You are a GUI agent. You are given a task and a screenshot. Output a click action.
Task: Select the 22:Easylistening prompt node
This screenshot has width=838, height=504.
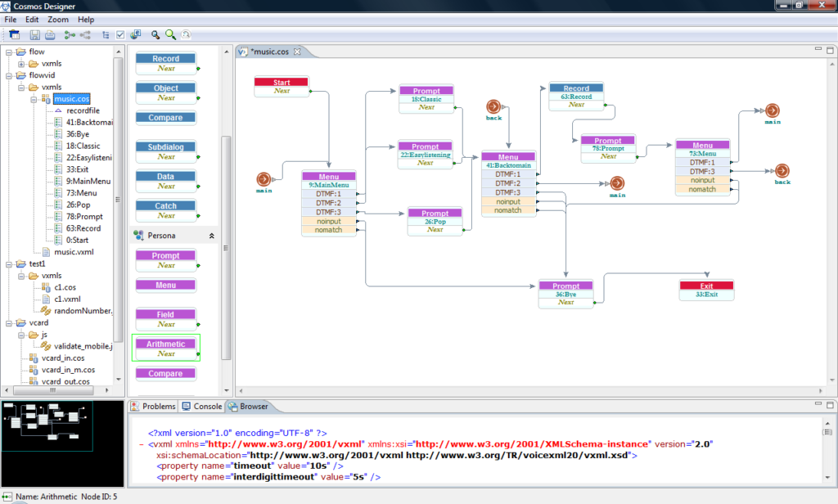click(426, 155)
